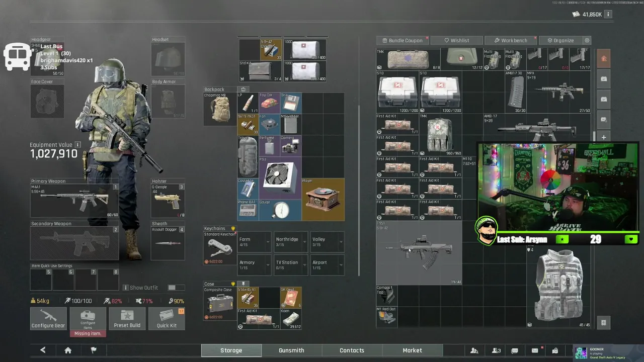The width and height of the screenshot is (644, 362).
Task: Click the storage panel scrollbar
Action: point(594,136)
